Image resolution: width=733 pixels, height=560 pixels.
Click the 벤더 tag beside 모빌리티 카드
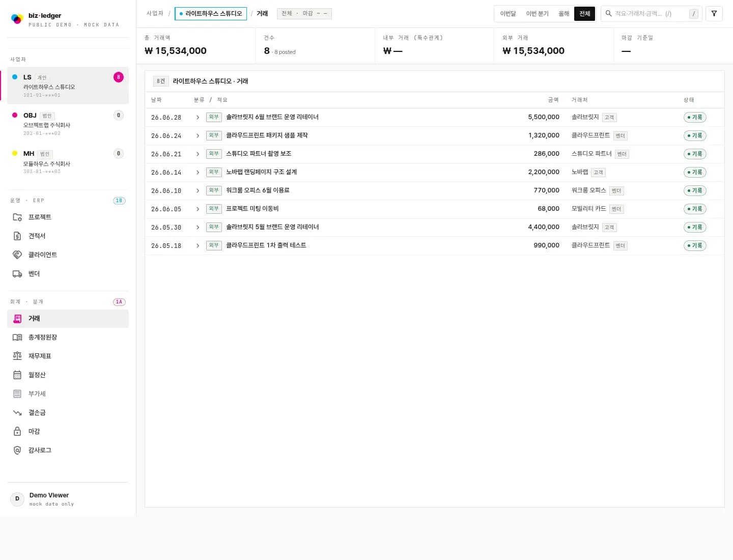pyautogui.click(x=616, y=209)
